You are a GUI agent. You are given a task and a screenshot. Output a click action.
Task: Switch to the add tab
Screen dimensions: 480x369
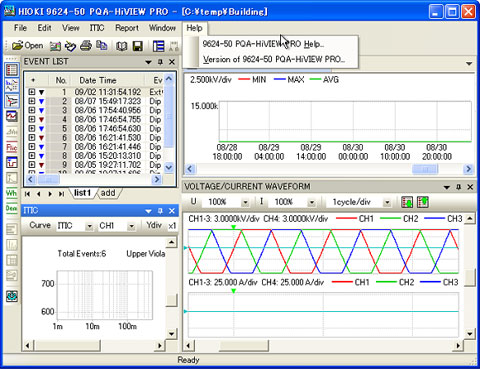[x=108, y=193]
